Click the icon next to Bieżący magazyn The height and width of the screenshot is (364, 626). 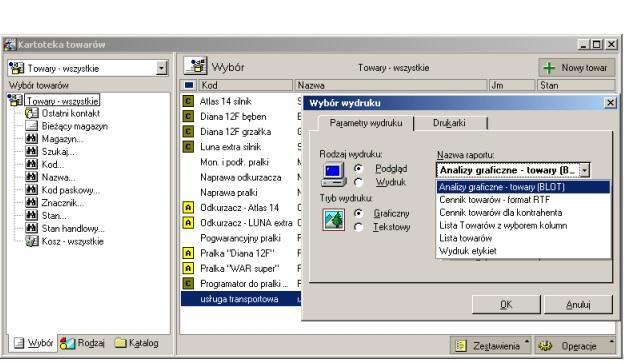tap(32, 126)
